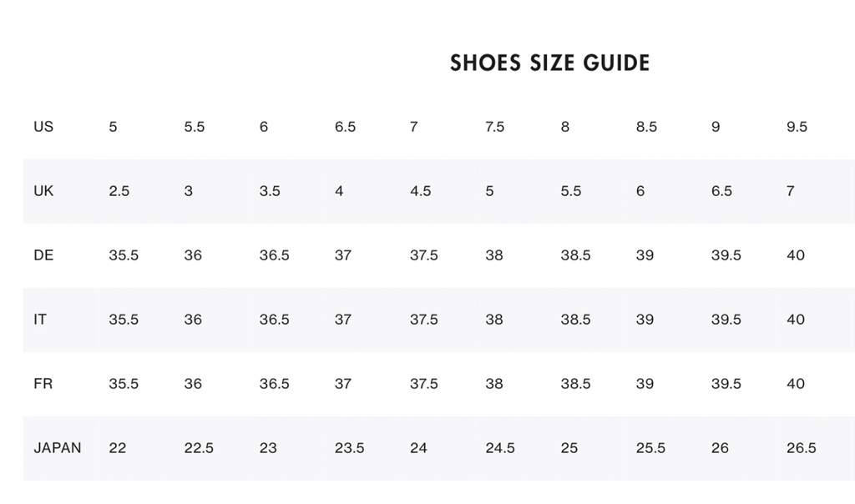Select size 38.5 in the FR row
This screenshot has height=504, width=855.
(575, 384)
